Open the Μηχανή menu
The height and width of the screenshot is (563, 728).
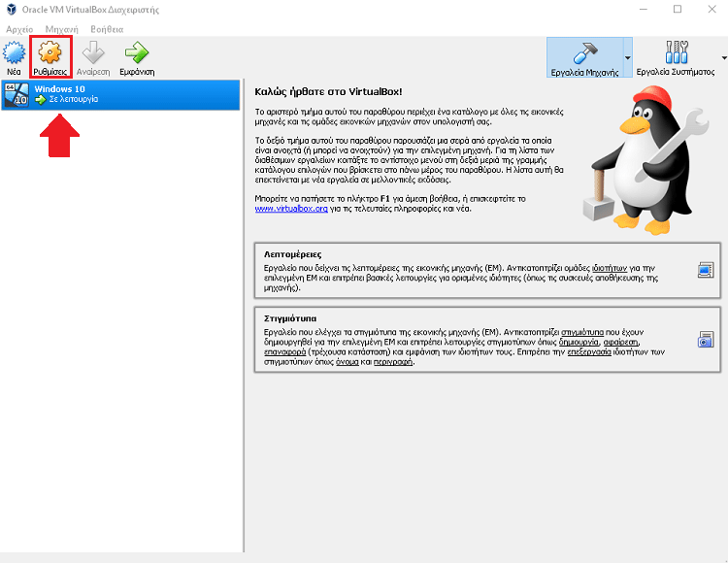coord(62,29)
